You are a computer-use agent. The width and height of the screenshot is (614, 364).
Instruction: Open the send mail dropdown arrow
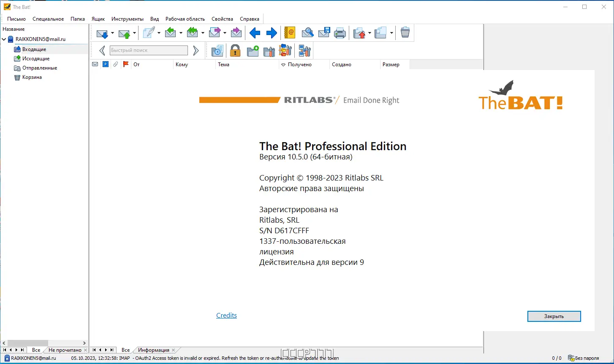[134, 33]
